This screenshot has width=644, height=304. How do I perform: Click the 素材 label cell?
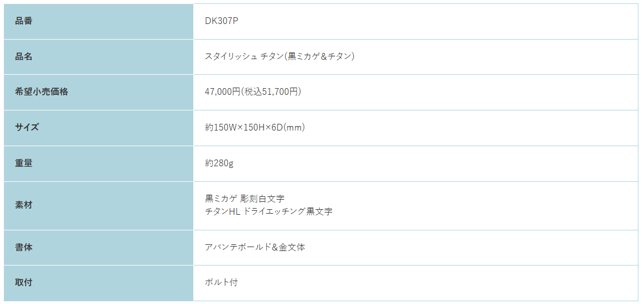point(99,206)
